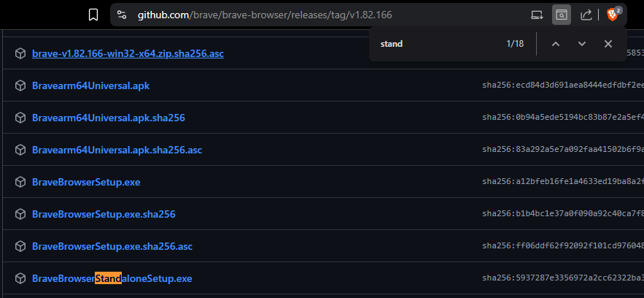Download brave-v1.82.166-win32-x64.zip.sha256.asc
The image size is (644, 298).
pos(128,54)
